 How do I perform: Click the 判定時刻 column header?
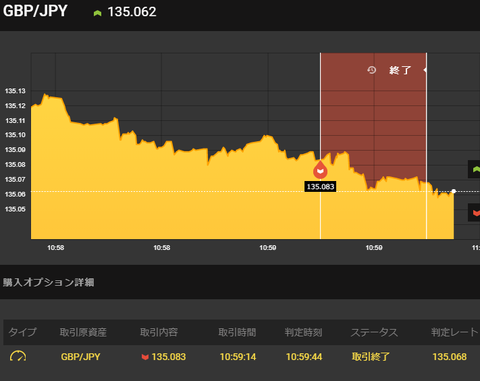coord(304,332)
